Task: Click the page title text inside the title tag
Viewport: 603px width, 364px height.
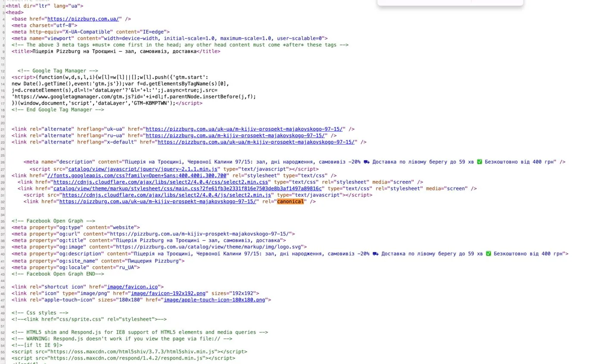Action: pyautogui.click(x=114, y=51)
